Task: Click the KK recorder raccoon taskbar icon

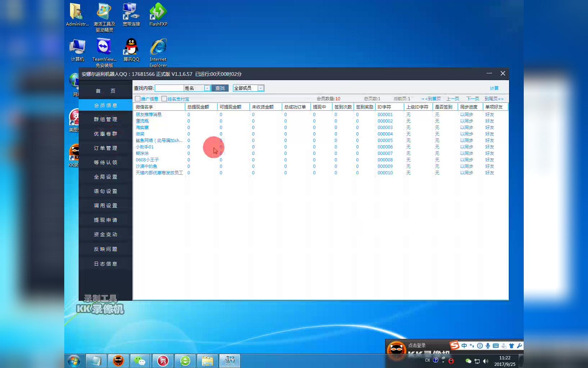Action: (118, 361)
